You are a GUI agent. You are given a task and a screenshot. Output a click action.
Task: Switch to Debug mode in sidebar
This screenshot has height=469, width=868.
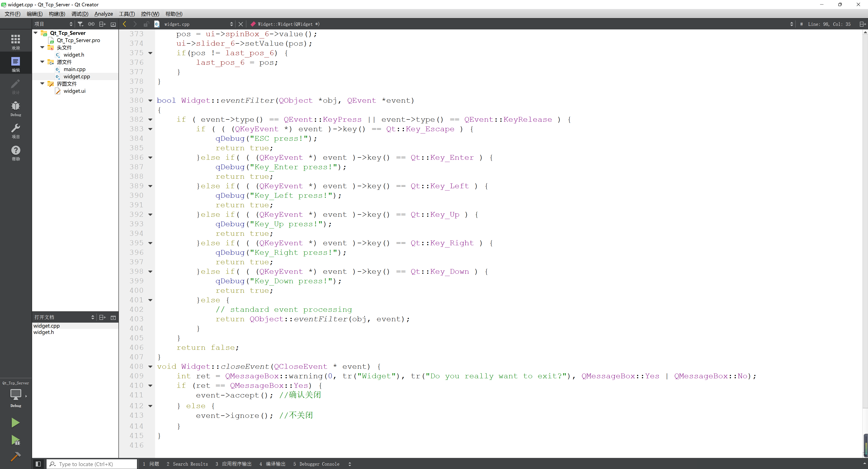16,108
